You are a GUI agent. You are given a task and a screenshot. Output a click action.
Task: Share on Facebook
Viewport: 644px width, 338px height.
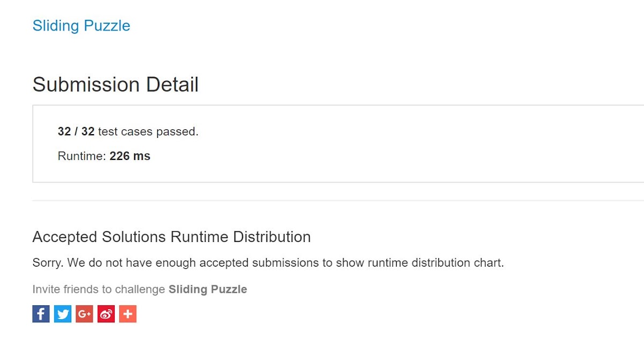[41, 314]
